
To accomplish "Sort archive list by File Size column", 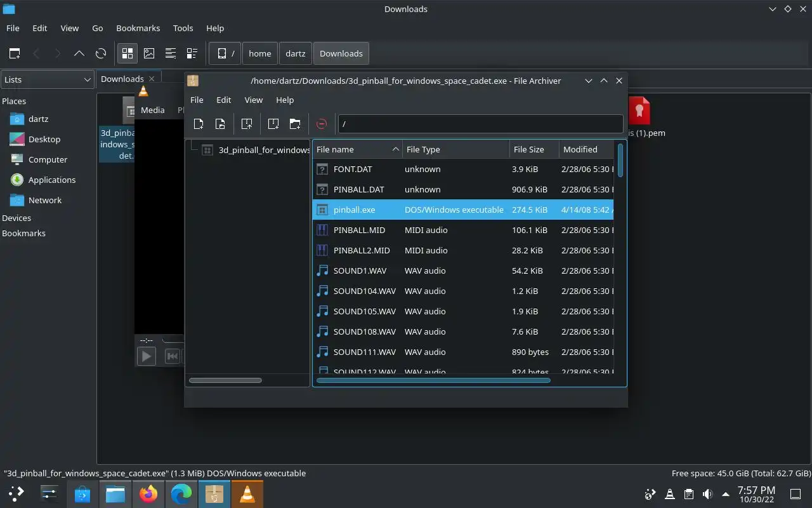I will point(534,149).
